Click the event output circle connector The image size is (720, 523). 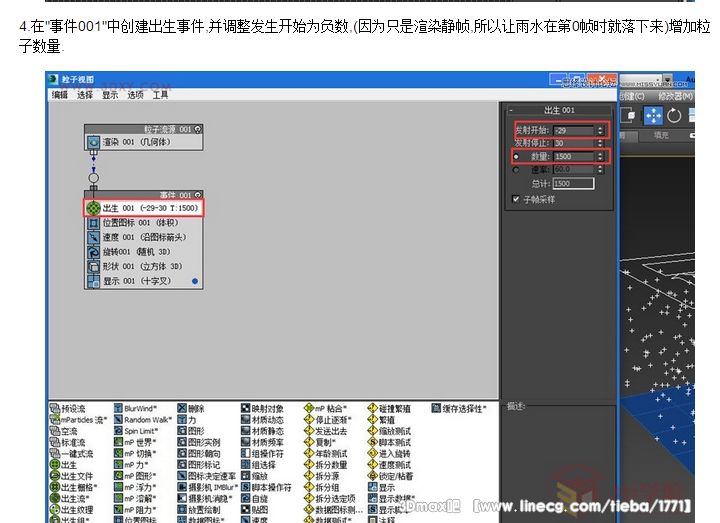click(94, 178)
